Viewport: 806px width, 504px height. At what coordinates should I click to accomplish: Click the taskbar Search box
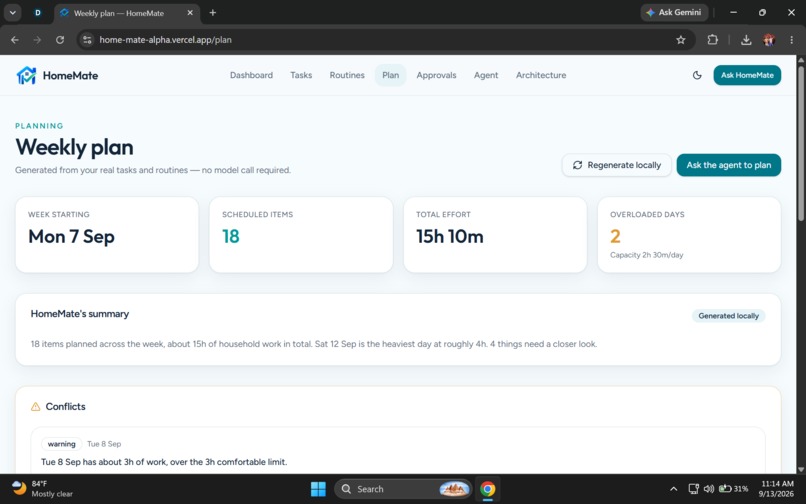tap(402, 489)
